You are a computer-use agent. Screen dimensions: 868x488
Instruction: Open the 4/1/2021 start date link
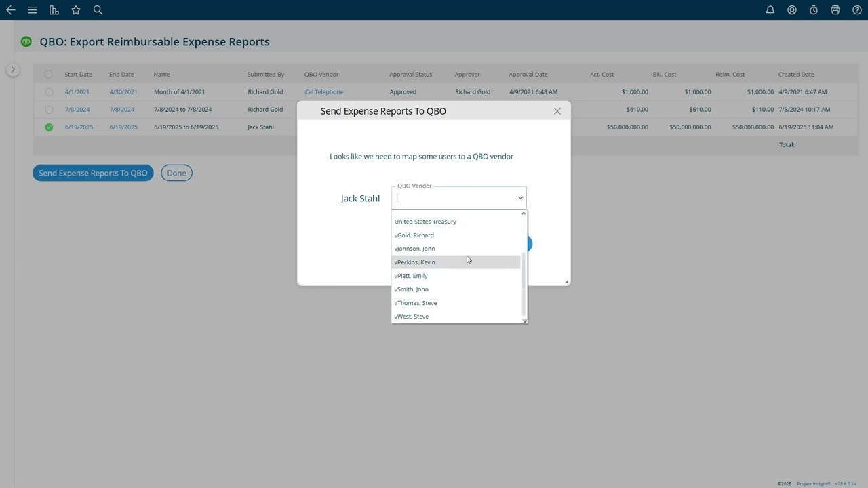click(77, 91)
